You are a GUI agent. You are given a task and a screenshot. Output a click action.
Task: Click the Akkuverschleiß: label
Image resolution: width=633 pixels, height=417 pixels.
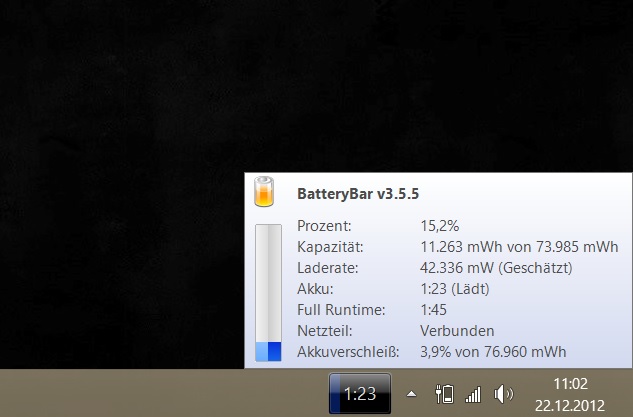348,352
